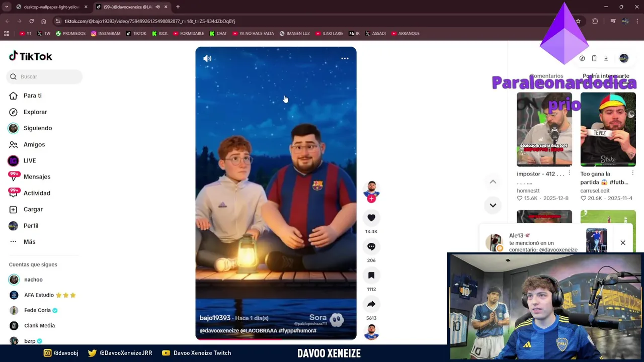The image size is (644, 362).
Task: Like the video with the heart
Action: (371, 218)
